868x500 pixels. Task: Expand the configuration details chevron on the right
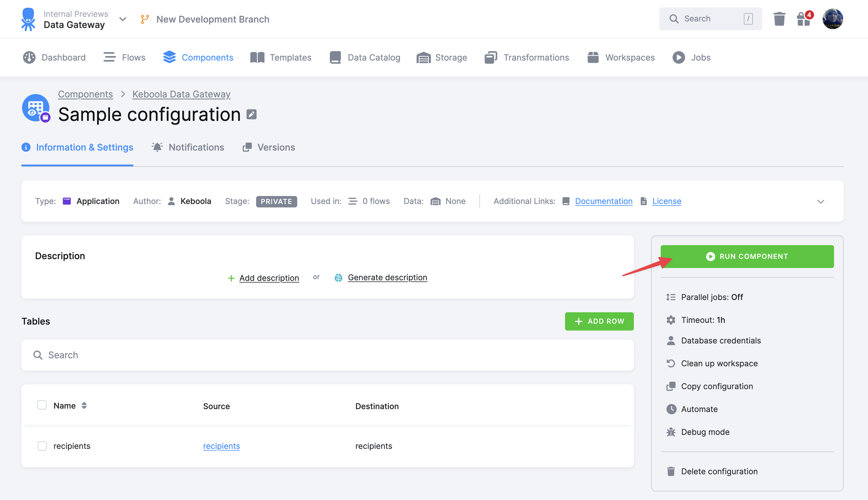coord(821,201)
